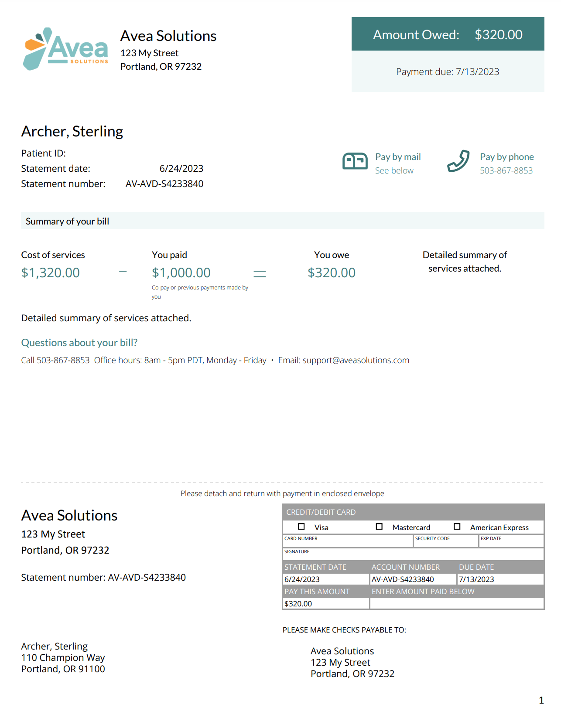Click the Exp Date field
The height and width of the screenshot is (728, 561).
tap(511, 541)
